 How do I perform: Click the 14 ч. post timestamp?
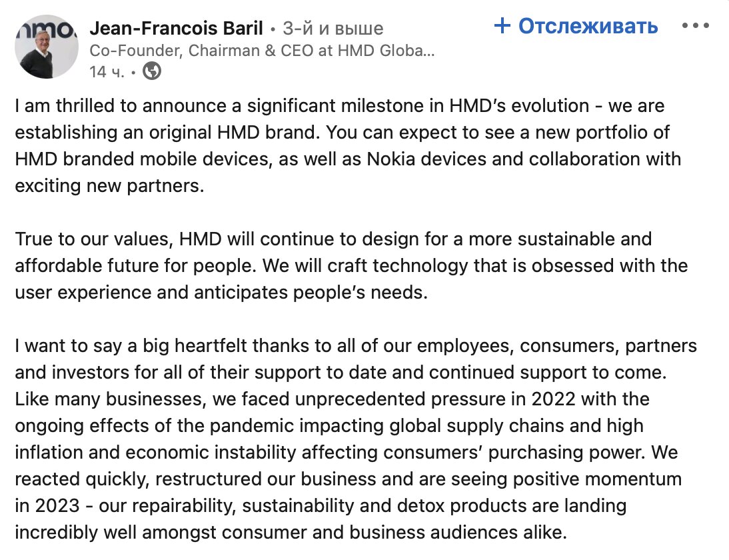(107, 71)
